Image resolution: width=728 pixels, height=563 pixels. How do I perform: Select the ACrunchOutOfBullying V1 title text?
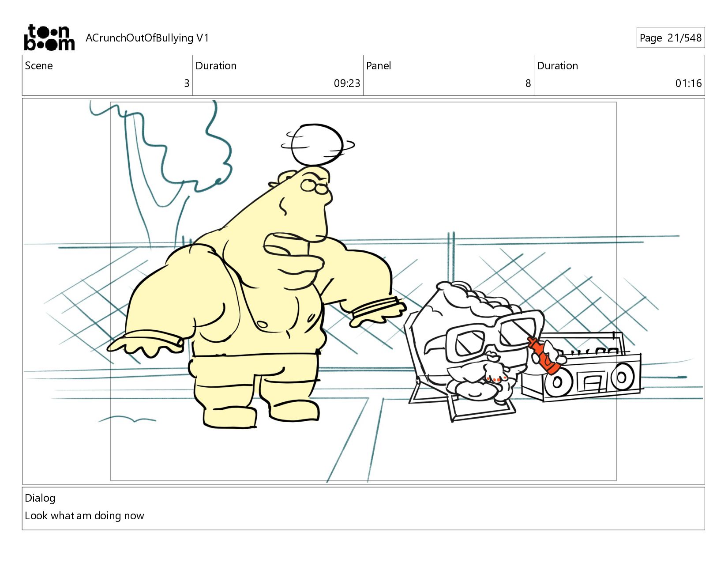coord(147,38)
